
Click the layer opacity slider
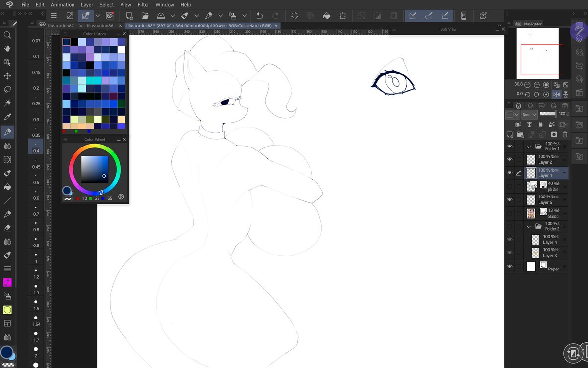point(547,114)
